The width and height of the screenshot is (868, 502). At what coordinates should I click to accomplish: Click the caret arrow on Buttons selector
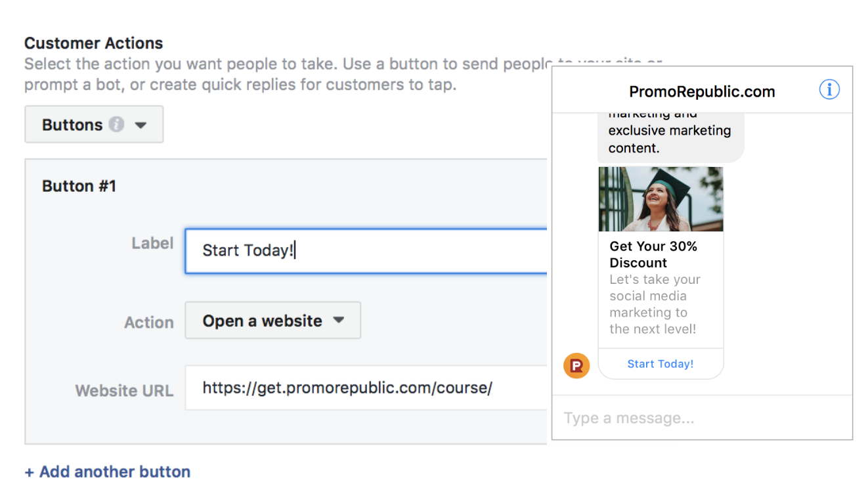point(141,125)
